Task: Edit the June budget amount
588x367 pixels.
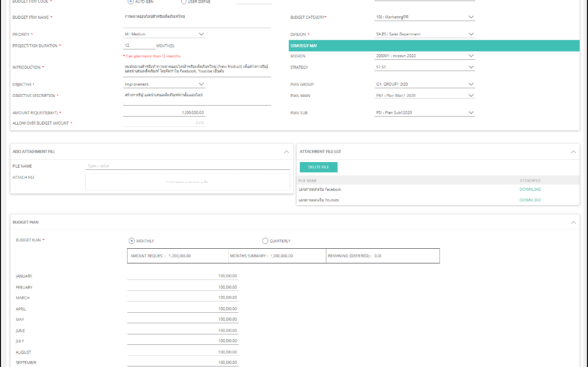Action: [183, 331]
